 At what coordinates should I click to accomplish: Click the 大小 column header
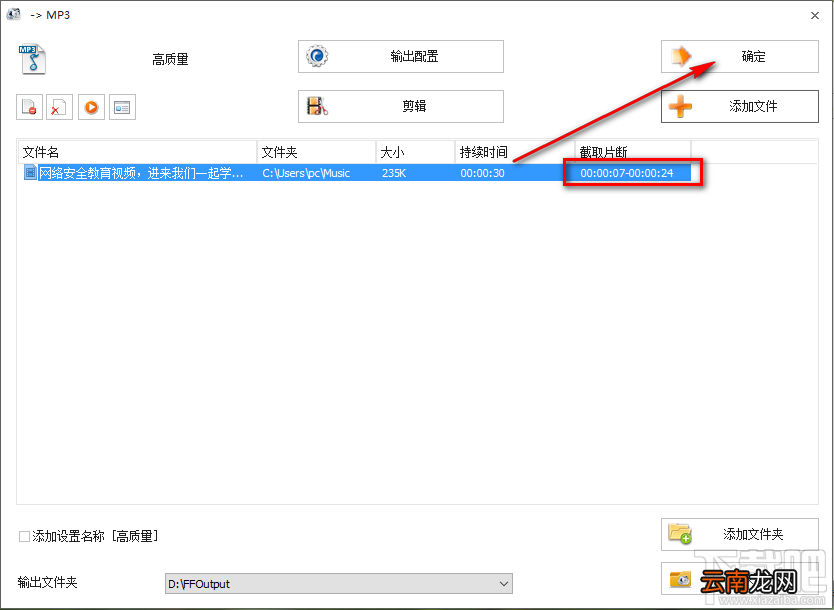point(415,153)
